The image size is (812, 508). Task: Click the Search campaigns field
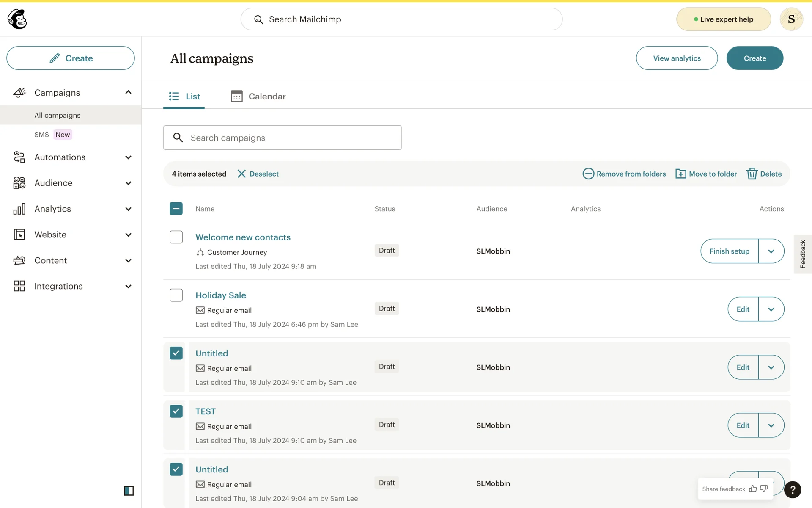282,138
